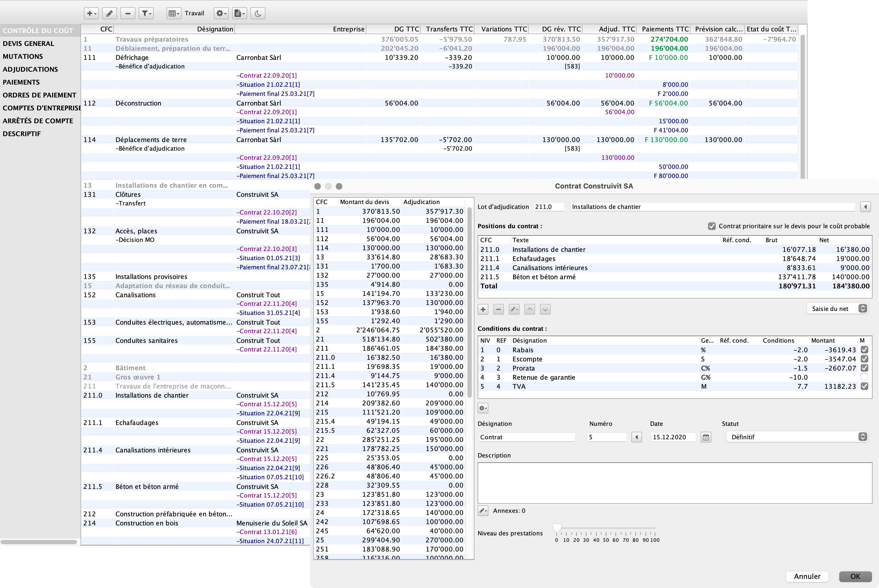
Task: Open the document export toolbar menu
Action: (239, 13)
